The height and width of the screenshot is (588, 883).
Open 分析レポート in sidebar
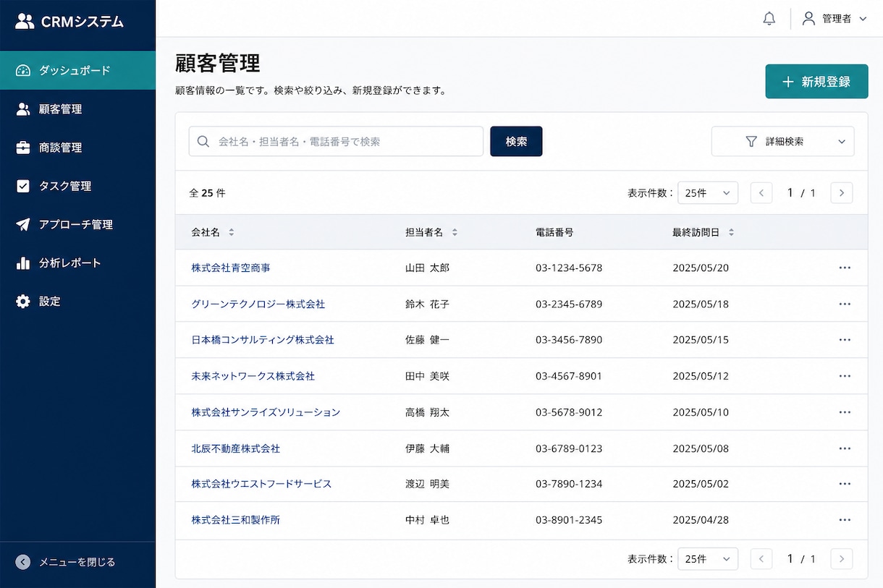pyautogui.click(x=77, y=263)
